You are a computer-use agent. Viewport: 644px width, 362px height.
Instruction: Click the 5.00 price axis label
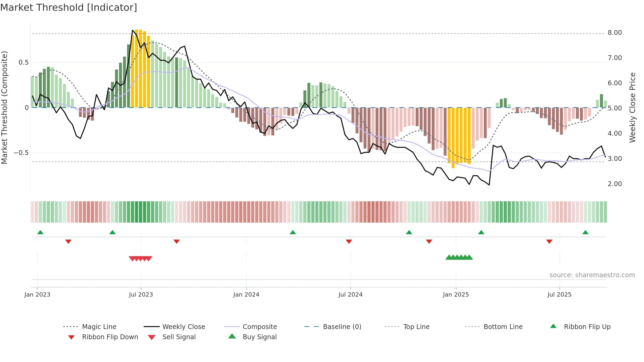(x=615, y=108)
